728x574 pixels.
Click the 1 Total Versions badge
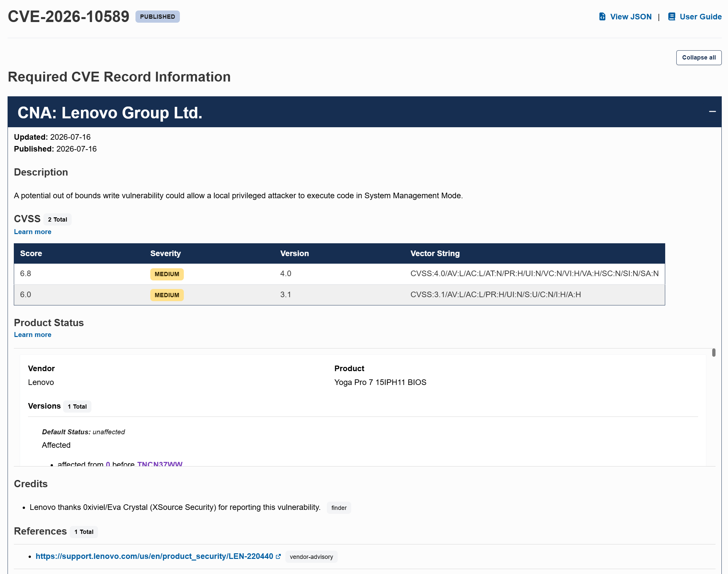click(77, 406)
